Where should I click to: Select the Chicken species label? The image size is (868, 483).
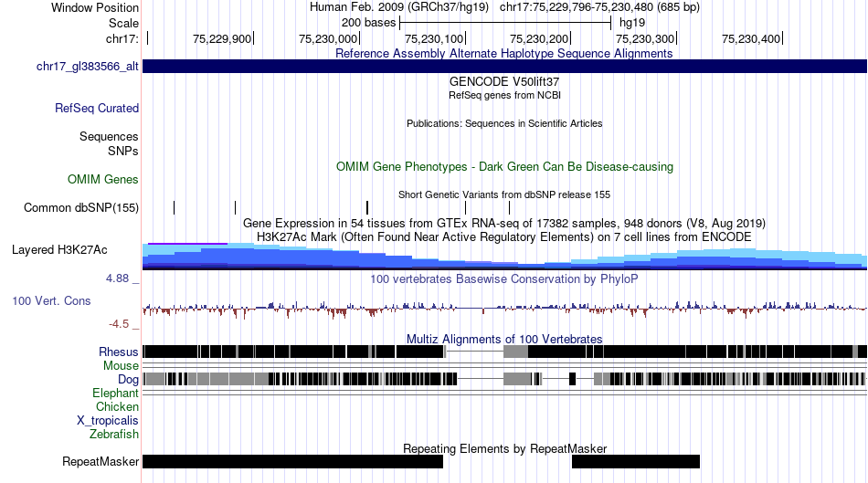[x=117, y=406]
